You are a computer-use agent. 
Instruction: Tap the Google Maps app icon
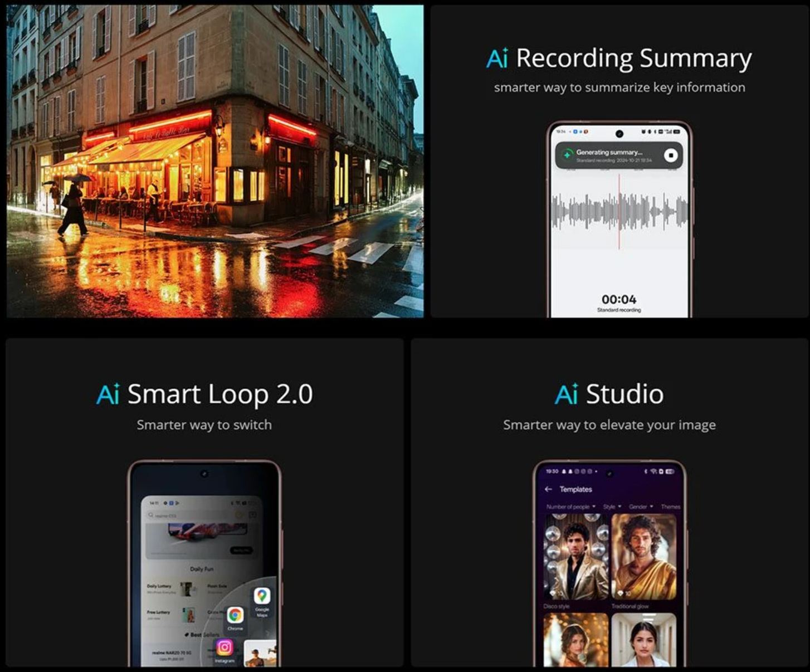pos(262,597)
